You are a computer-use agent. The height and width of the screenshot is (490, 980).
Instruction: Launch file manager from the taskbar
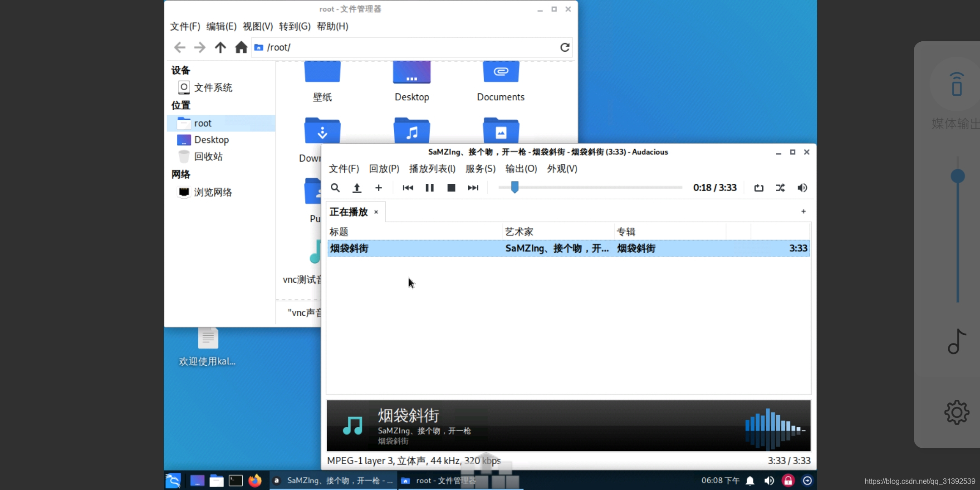[216, 480]
